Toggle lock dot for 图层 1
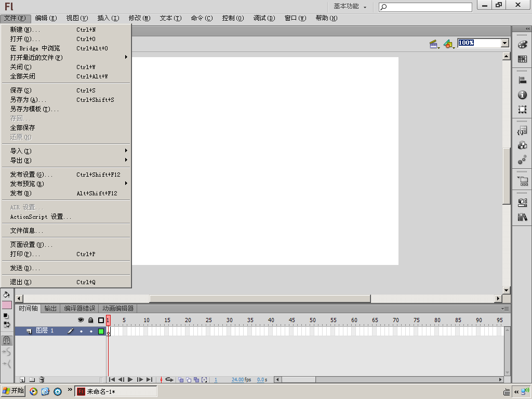532x399 pixels. point(91,331)
